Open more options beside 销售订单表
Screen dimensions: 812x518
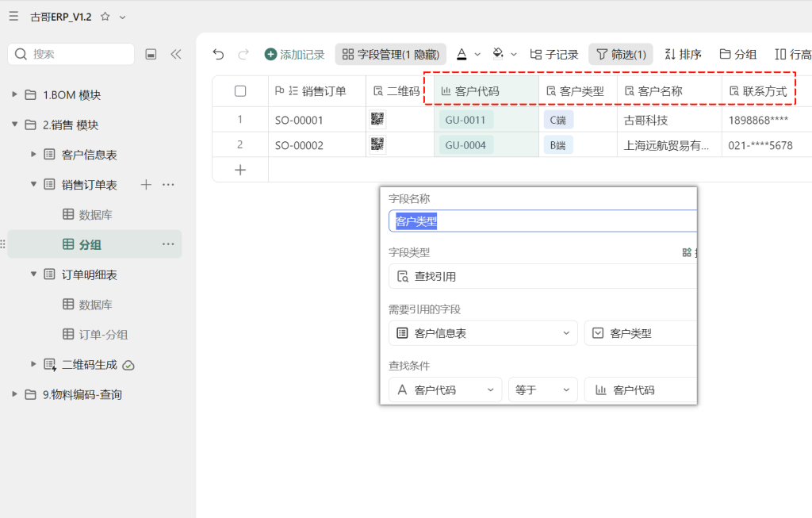[x=168, y=184]
